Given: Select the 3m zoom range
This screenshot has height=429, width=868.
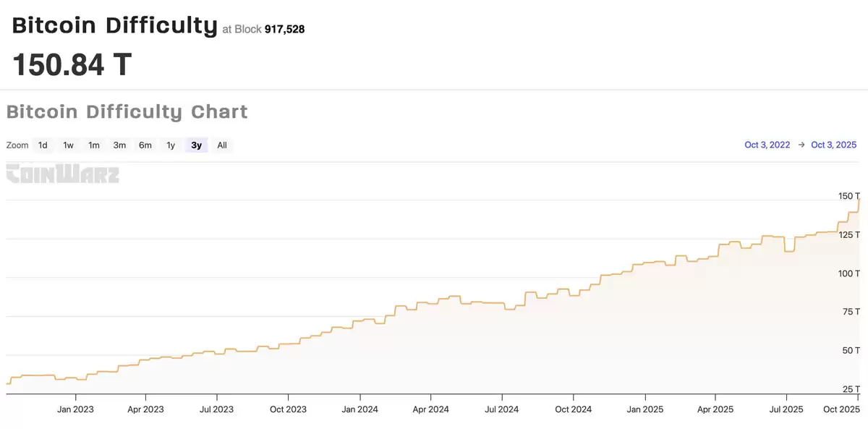Looking at the screenshot, I should click(119, 145).
